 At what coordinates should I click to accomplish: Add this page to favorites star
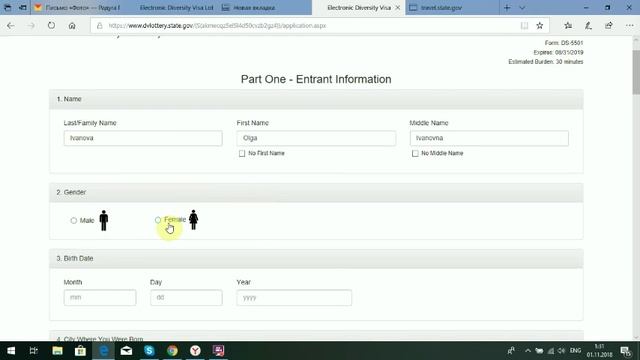point(540,26)
